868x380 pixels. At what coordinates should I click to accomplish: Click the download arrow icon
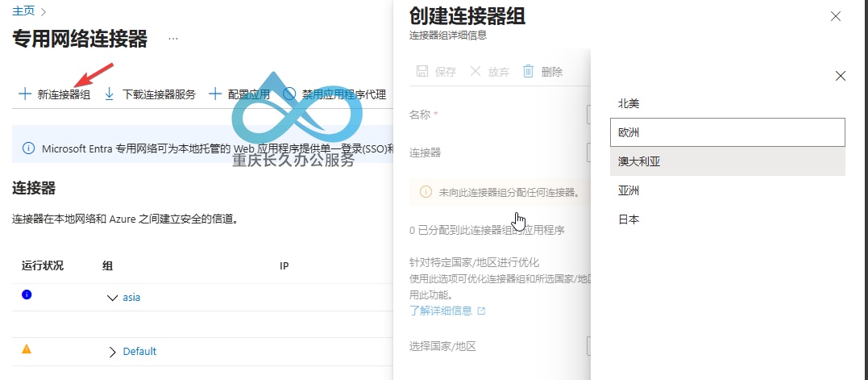(x=110, y=94)
